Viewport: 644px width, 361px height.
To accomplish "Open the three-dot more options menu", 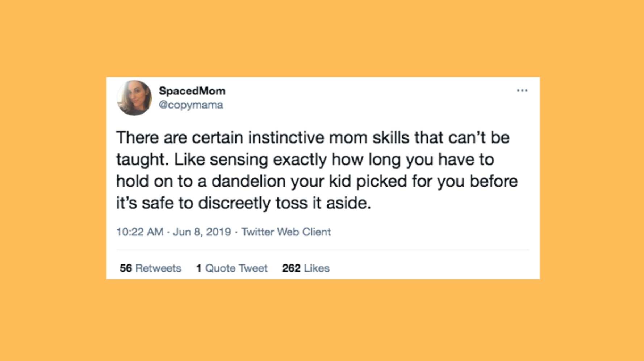I will pos(522,90).
